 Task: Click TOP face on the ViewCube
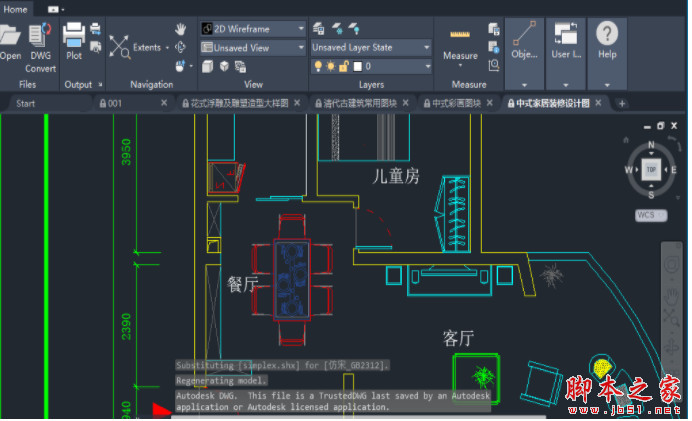click(x=650, y=169)
